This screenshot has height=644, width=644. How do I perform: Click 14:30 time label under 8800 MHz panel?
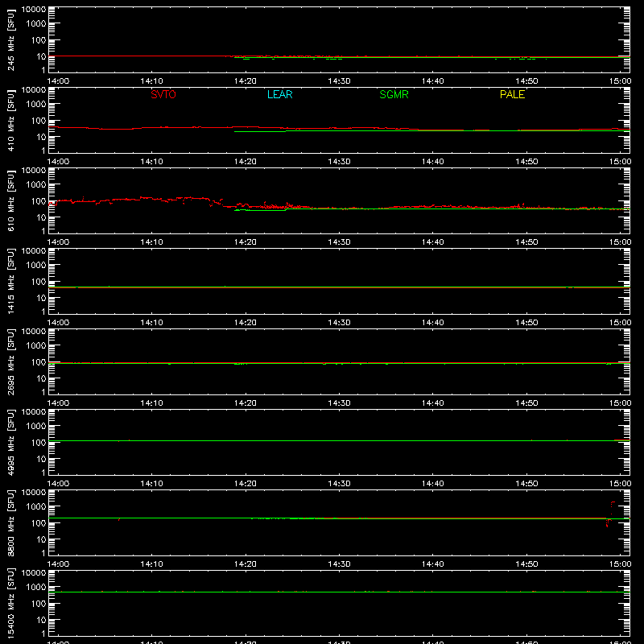(339, 564)
